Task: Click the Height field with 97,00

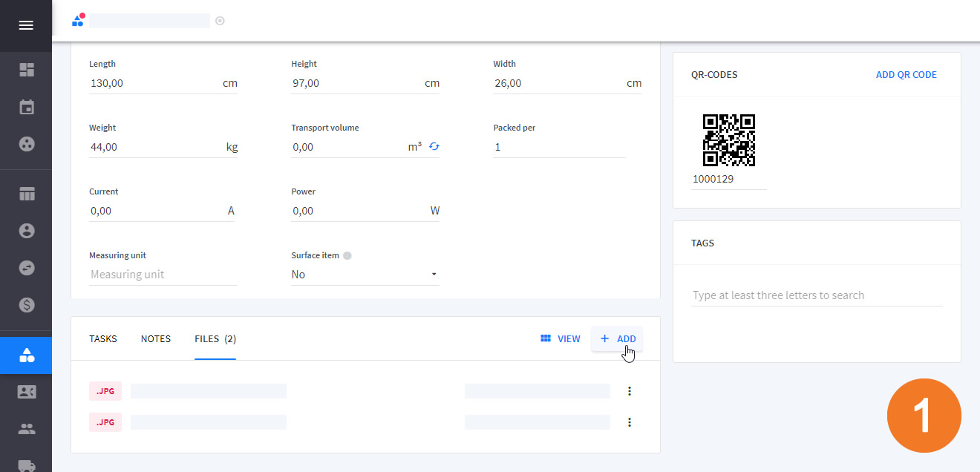Action: 365,83
